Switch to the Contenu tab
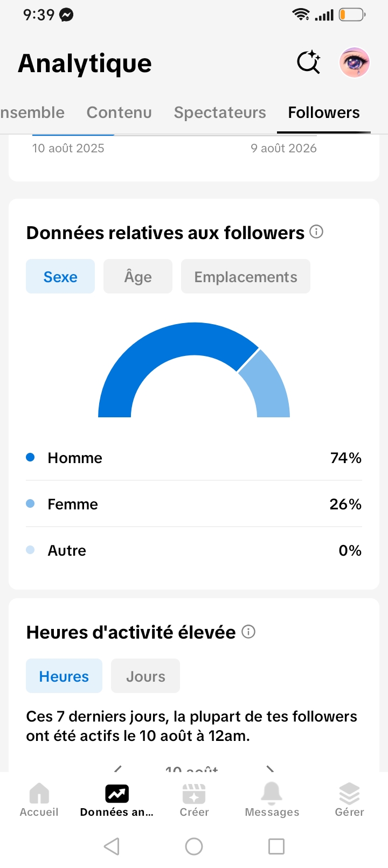The image size is (388, 868). click(119, 113)
